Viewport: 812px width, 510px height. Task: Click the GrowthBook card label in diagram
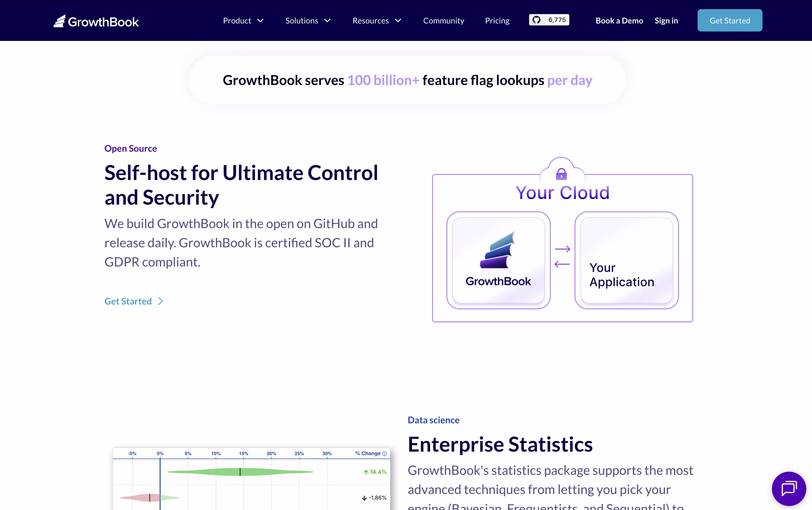[x=498, y=281]
